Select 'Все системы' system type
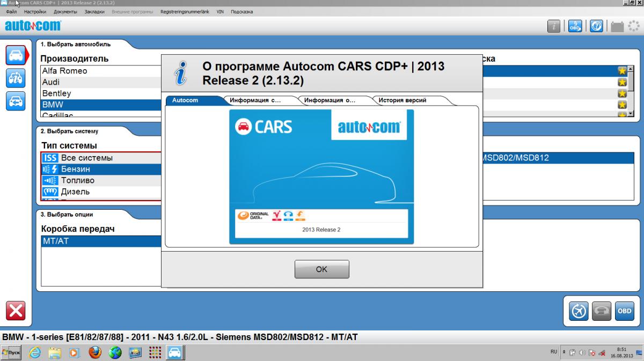Screen dimensions: 644x361 (x=101, y=158)
